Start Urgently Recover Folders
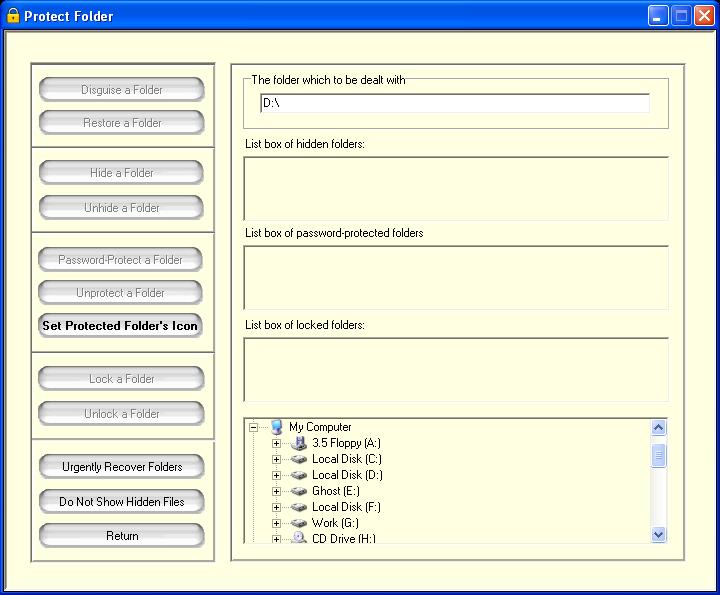720x595 pixels. point(122,467)
